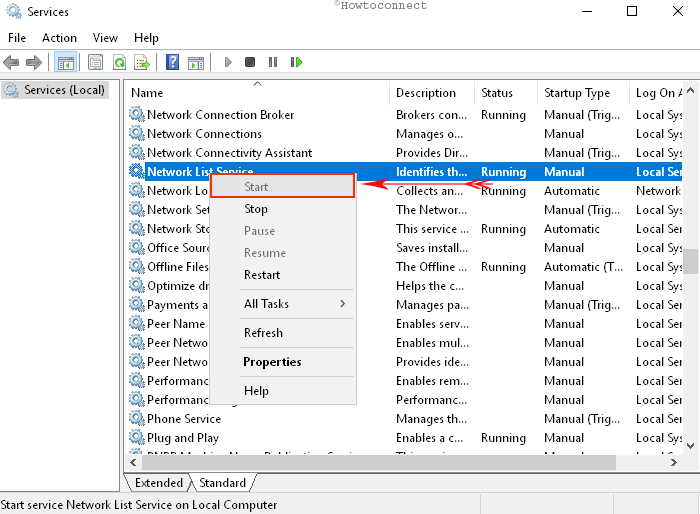Choose Stop in the context menu

pos(283,209)
